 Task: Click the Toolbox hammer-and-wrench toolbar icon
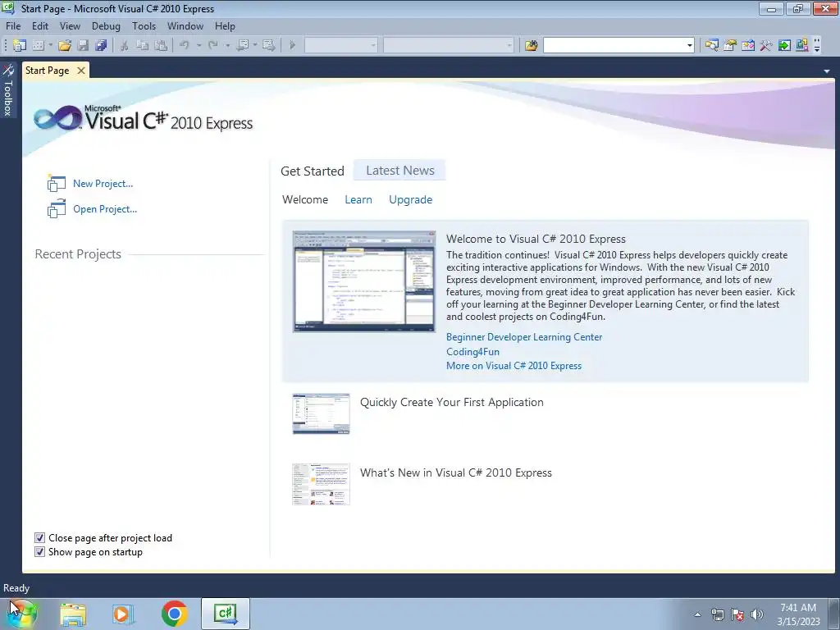coord(766,46)
